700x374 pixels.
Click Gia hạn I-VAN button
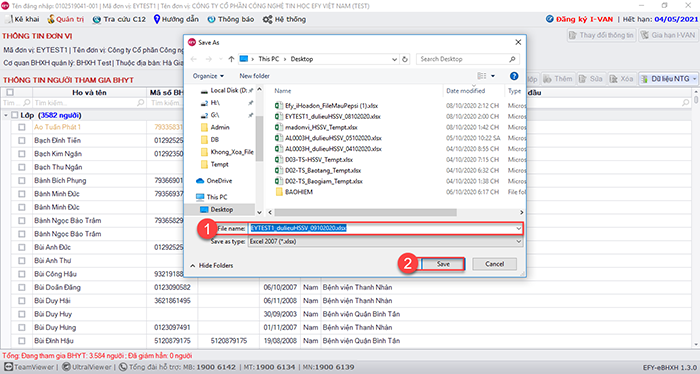[667, 35]
